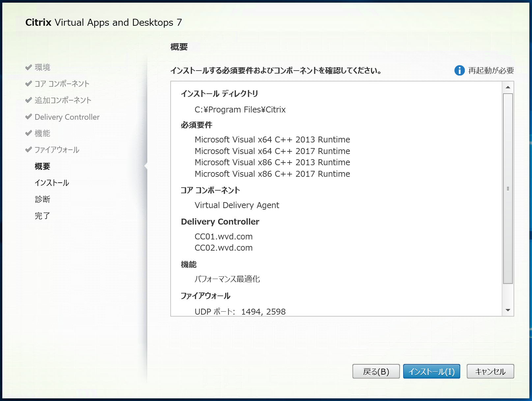Click the checkmark icon beside 機能 step
Image resolution: width=532 pixels, height=401 pixels.
click(28, 133)
